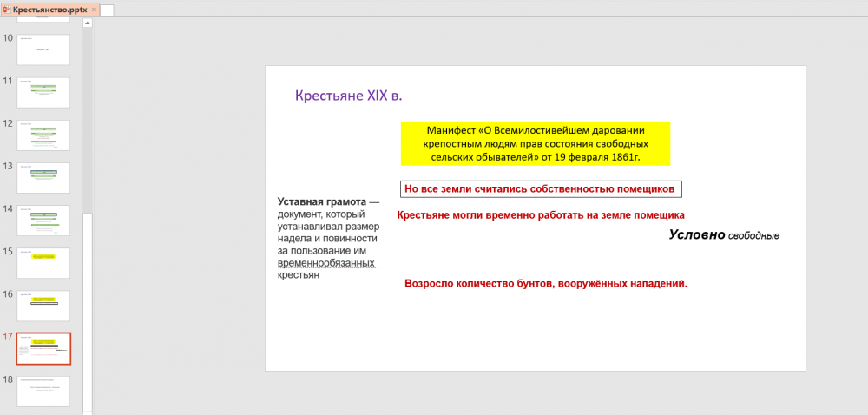
Task: Select slide 11 thumbnail
Action: [43, 92]
